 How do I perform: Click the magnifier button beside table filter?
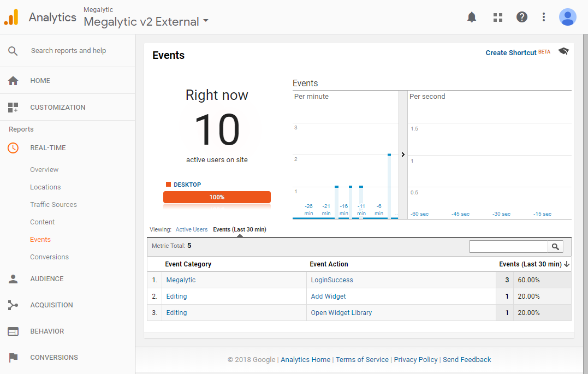[555, 247]
